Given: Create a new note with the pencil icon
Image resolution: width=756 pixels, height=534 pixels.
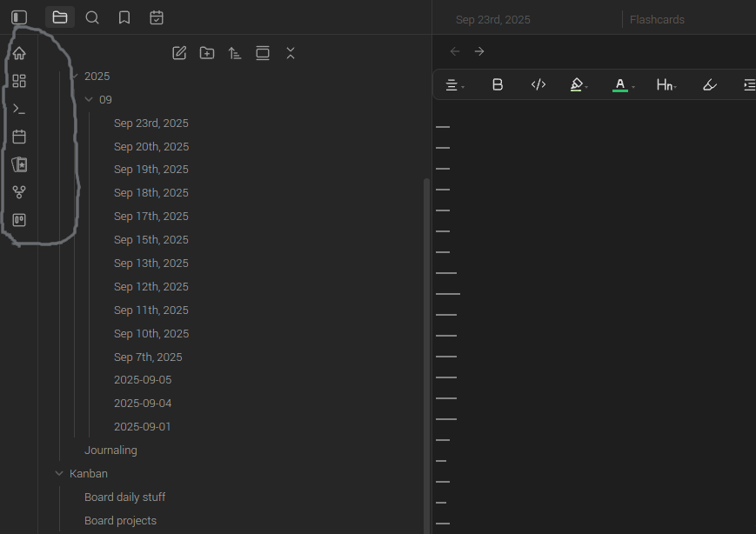Looking at the screenshot, I should (x=179, y=53).
